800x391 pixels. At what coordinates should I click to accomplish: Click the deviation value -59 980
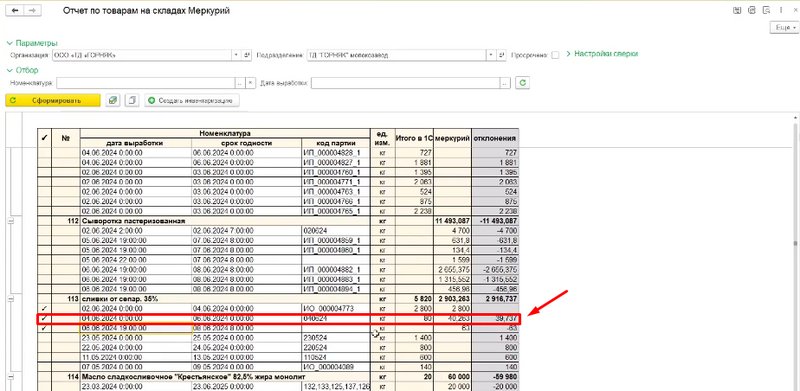pos(506,377)
